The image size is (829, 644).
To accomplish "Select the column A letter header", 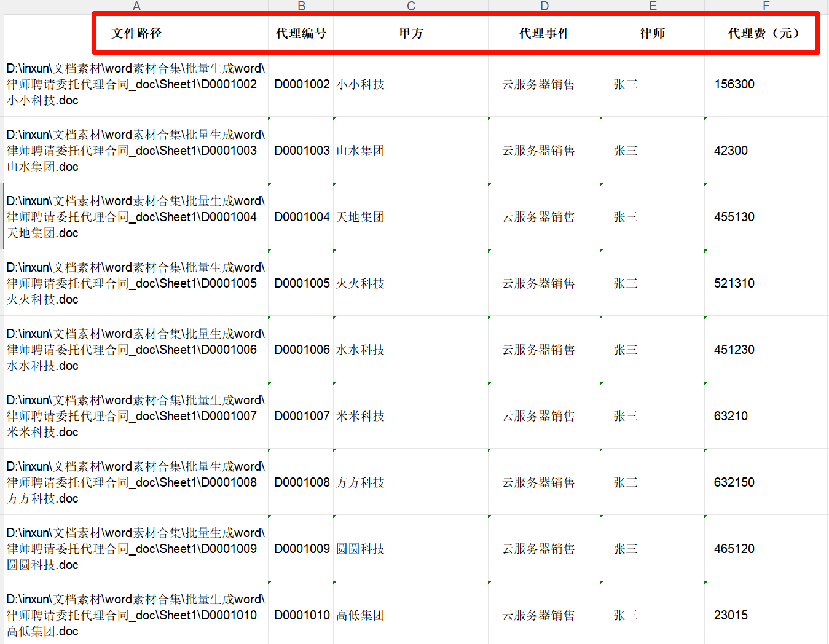I will [136, 6].
